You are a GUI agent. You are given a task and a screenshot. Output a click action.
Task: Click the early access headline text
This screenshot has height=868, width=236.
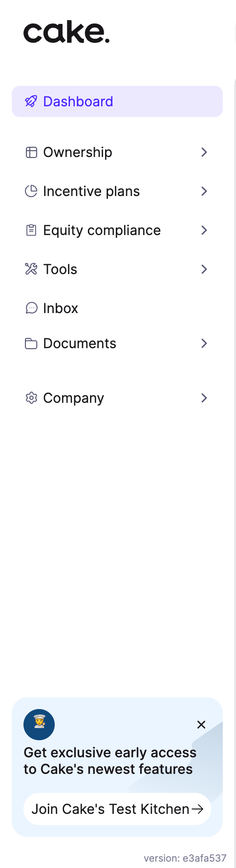point(110,761)
